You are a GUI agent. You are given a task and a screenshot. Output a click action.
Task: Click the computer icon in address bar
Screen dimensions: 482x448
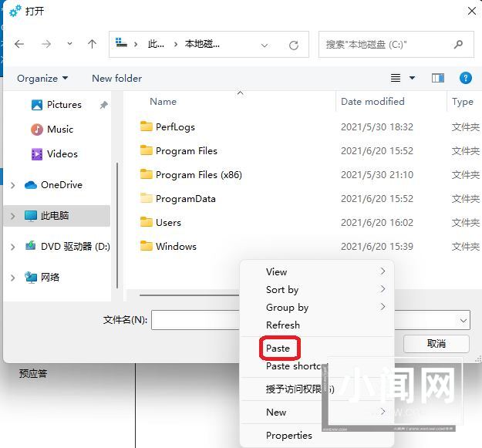coord(121,42)
